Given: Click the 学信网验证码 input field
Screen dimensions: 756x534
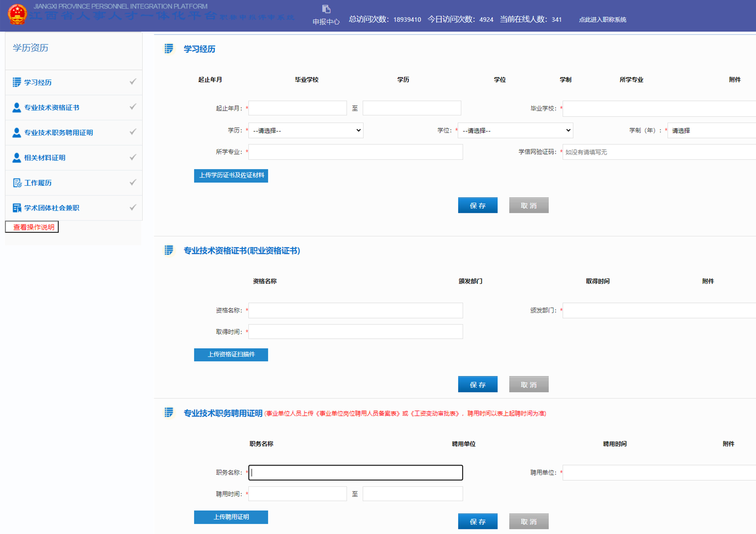Looking at the screenshot, I should click(x=659, y=152).
